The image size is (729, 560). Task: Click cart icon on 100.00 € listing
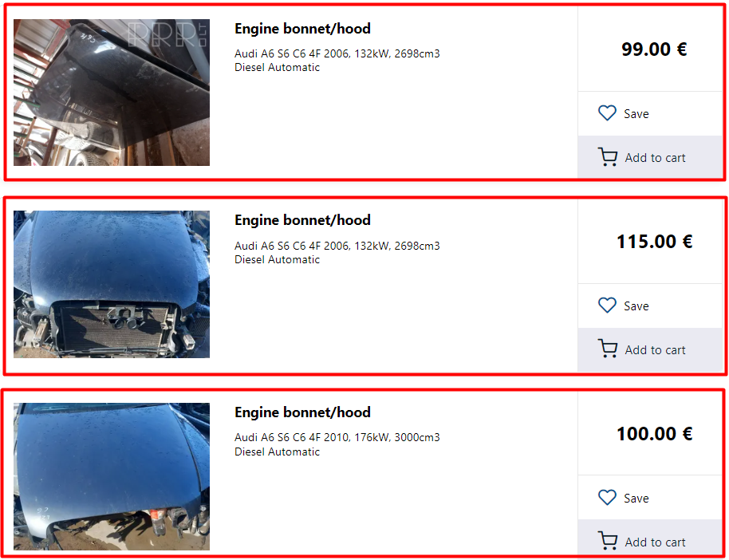click(x=608, y=542)
